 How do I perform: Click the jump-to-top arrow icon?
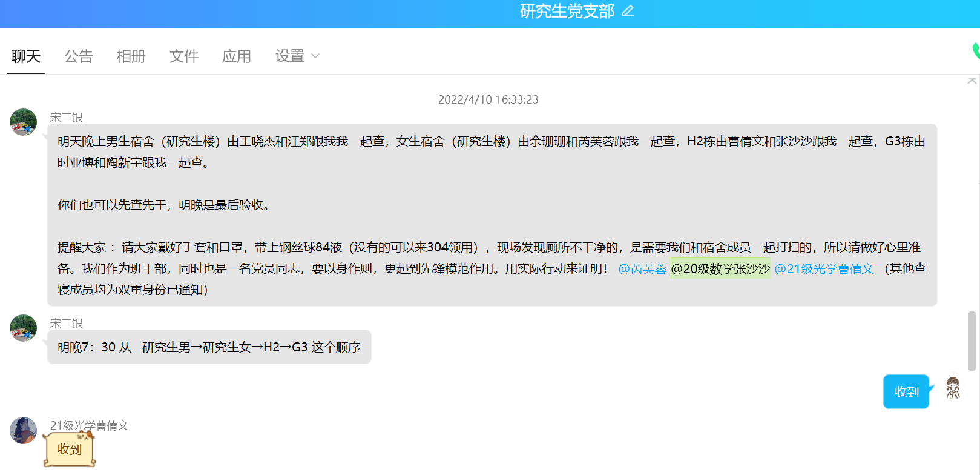coord(972,81)
